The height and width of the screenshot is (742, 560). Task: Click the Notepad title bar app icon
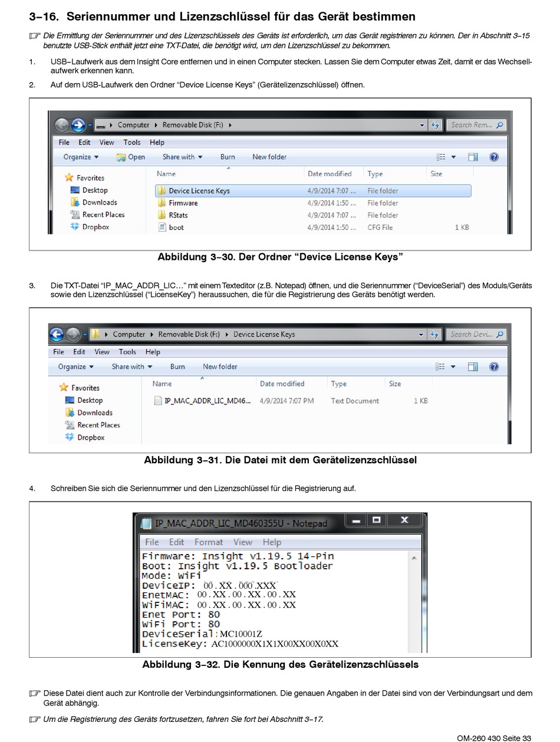click(x=145, y=523)
